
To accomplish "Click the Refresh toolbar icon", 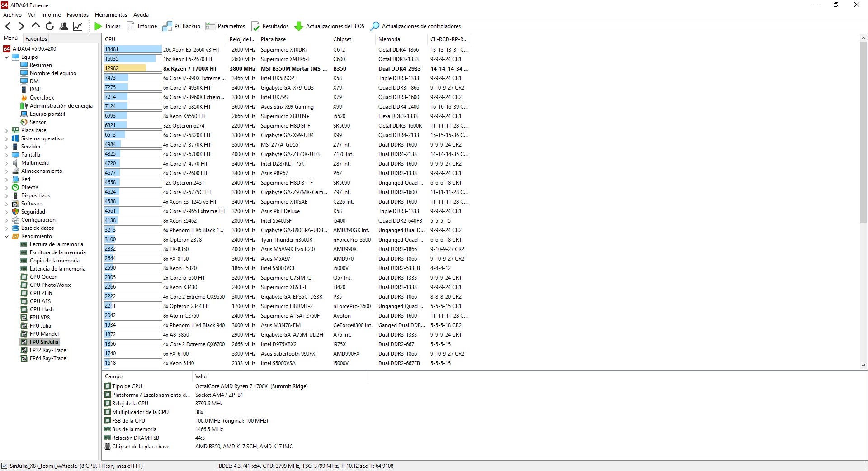I will [50, 26].
